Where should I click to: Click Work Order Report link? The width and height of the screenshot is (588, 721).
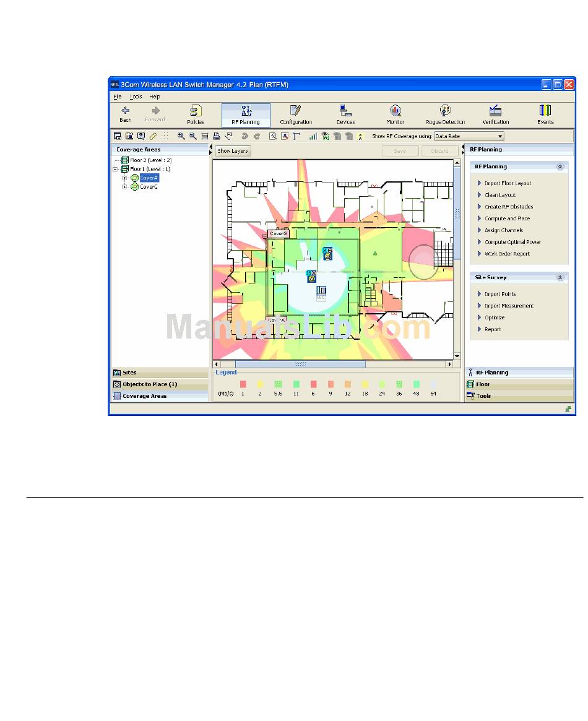click(x=507, y=254)
